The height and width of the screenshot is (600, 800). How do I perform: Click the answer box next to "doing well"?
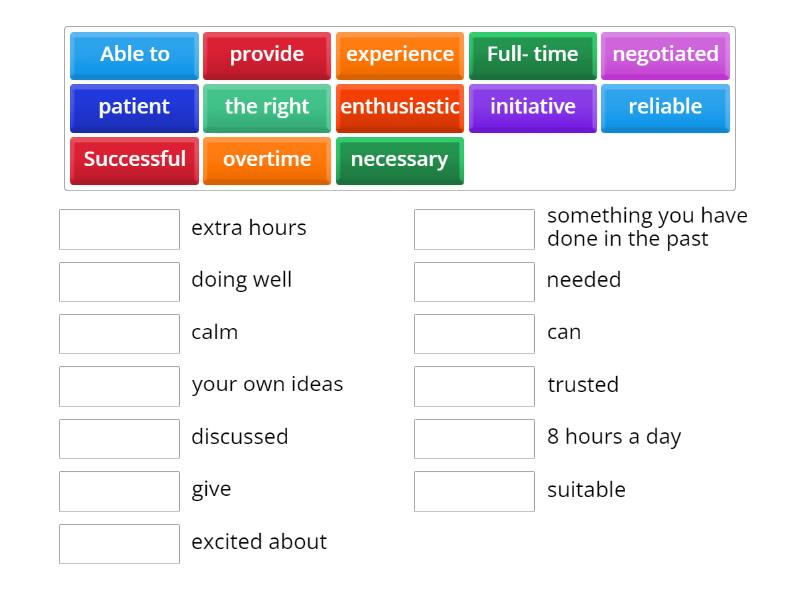click(x=119, y=281)
